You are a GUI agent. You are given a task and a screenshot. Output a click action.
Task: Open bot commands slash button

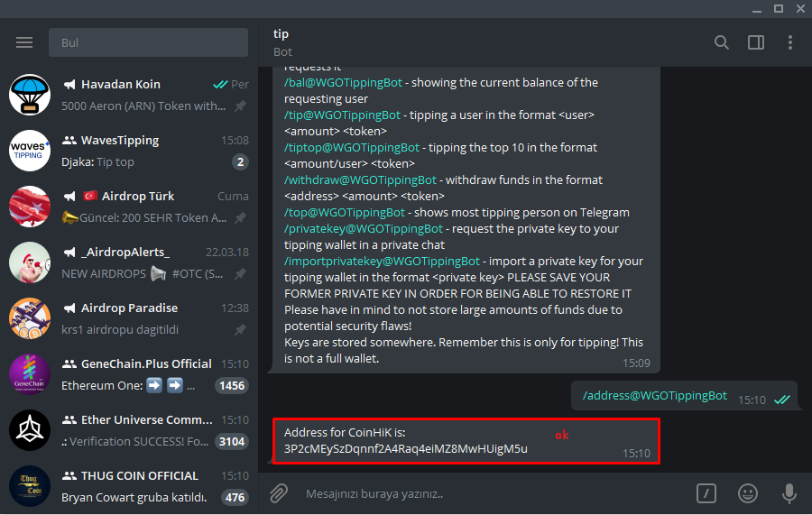[x=706, y=493]
